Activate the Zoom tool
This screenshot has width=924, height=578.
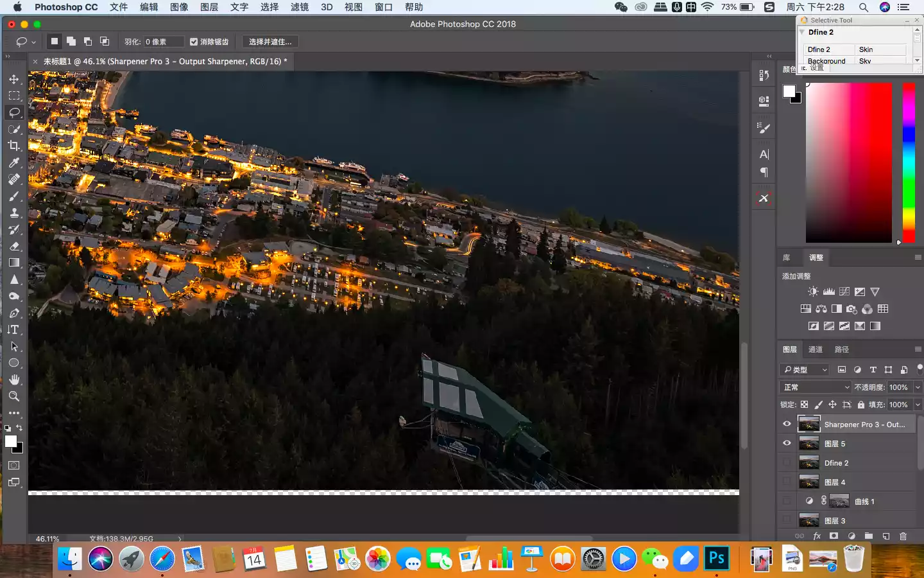coord(14,396)
